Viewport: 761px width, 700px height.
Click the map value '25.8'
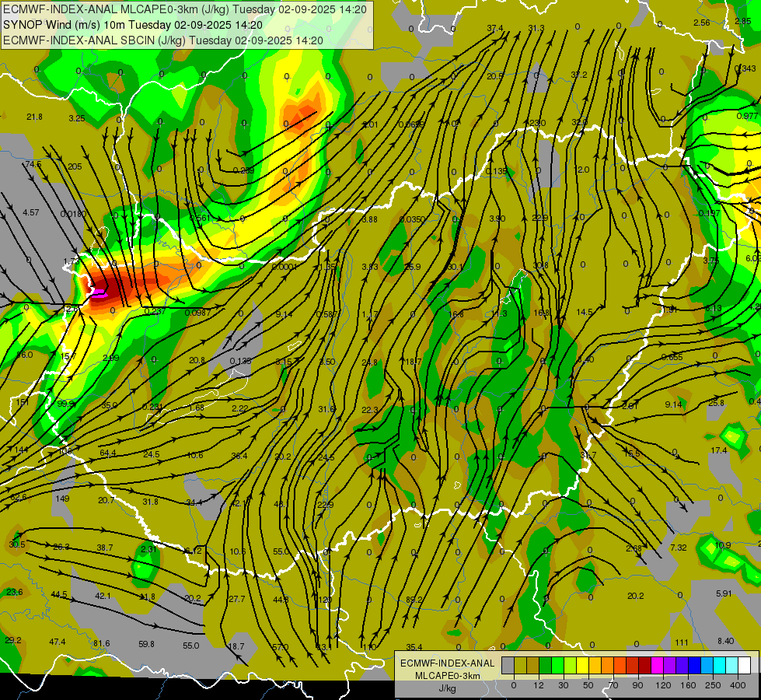(x=717, y=403)
